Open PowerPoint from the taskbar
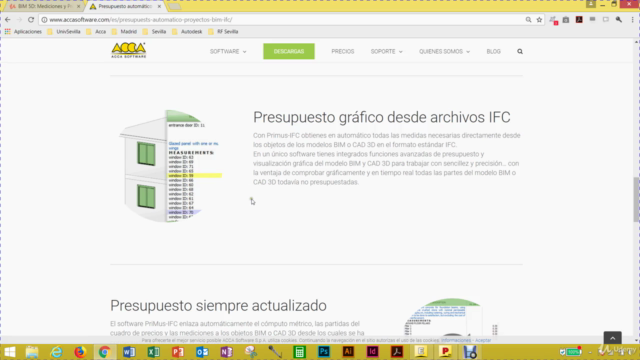This screenshot has height=360, width=640. (x=178, y=352)
